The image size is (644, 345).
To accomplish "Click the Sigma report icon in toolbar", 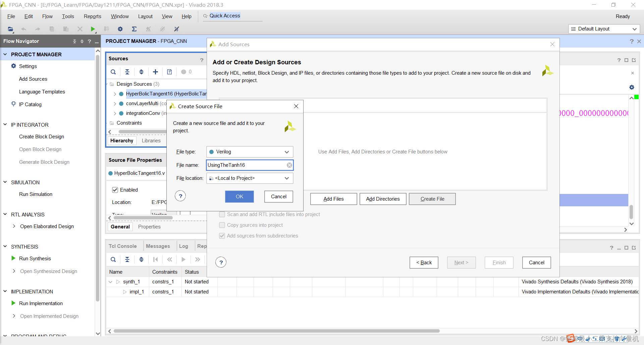I will pos(134,29).
